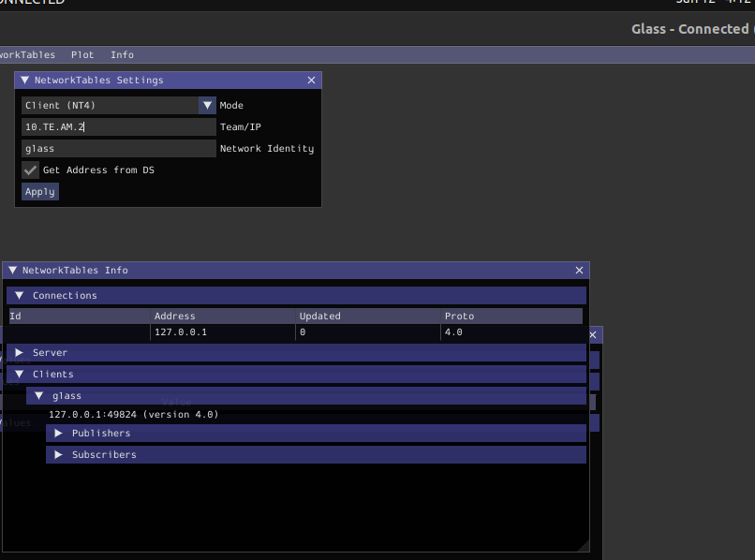Image resolution: width=755 pixels, height=560 pixels.
Task: Collapse the glass client node
Action: [39, 396]
